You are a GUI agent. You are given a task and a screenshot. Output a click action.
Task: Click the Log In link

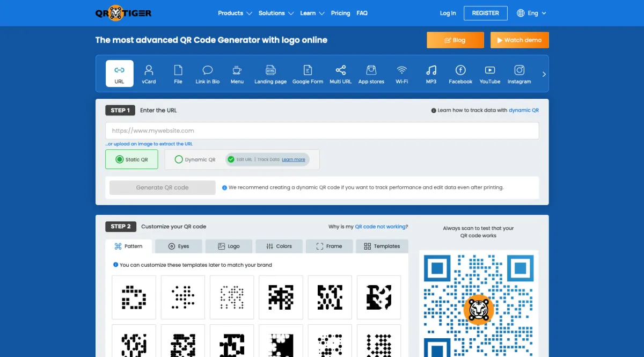pos(448,13)
